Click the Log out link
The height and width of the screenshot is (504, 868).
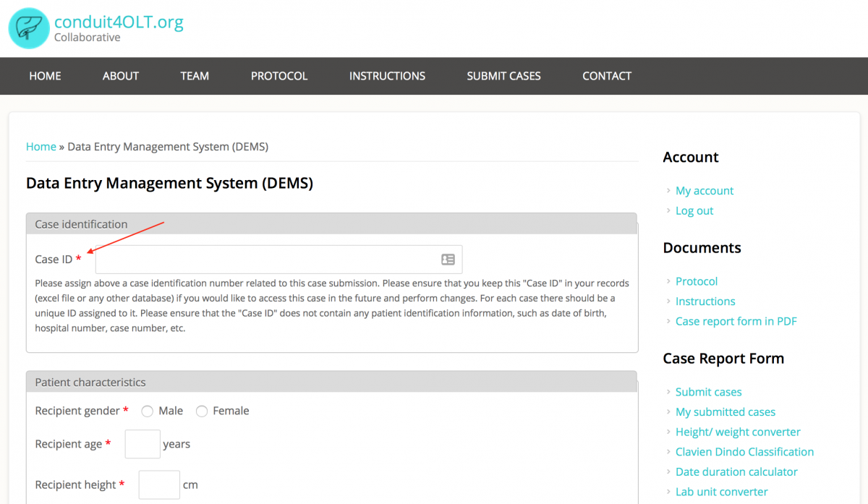click(x=694, y=211)
